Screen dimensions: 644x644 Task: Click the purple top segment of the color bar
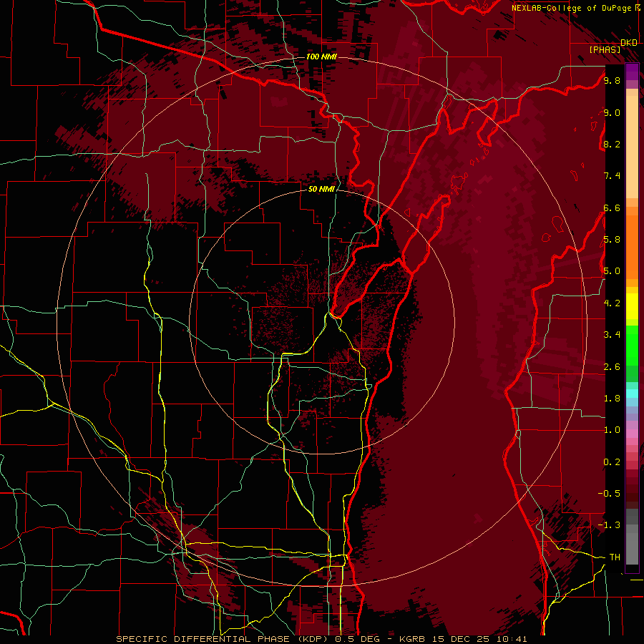coord(632,72)
